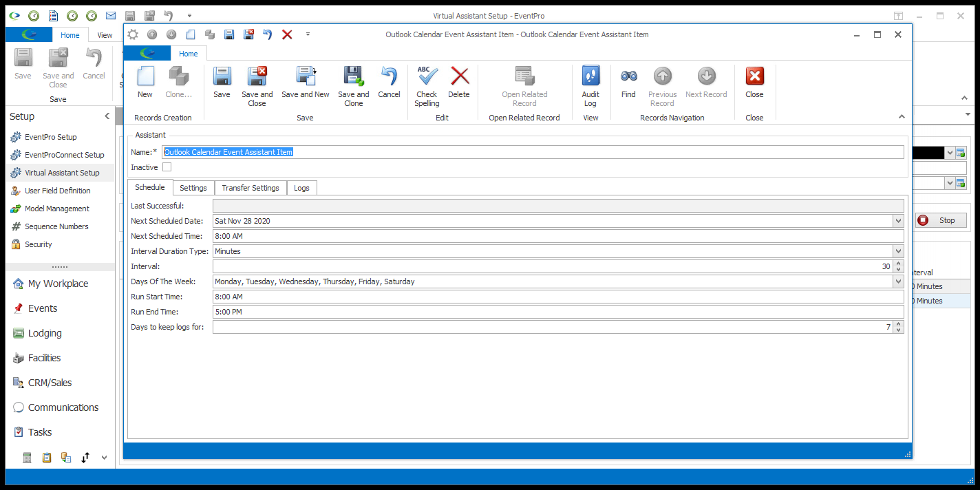Image resolution: width=980 pixels, height=490 pixels.
Task: Click the Find binoculars icon
Action: 628,82
